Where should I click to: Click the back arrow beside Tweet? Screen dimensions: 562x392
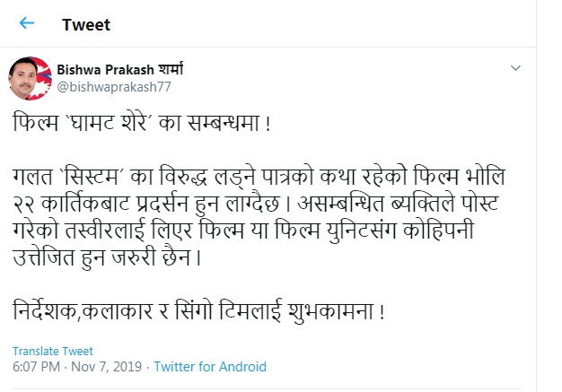26,23
